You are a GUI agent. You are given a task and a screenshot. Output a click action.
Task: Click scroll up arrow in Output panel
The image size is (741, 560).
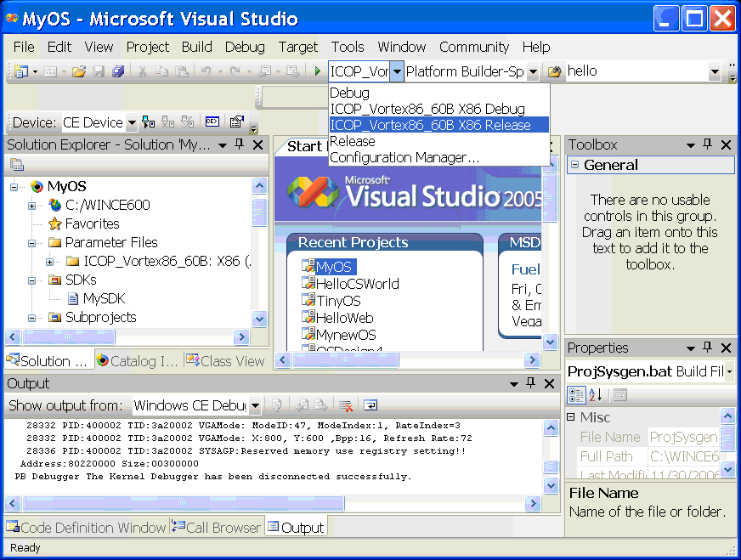(x=551, y=428)
